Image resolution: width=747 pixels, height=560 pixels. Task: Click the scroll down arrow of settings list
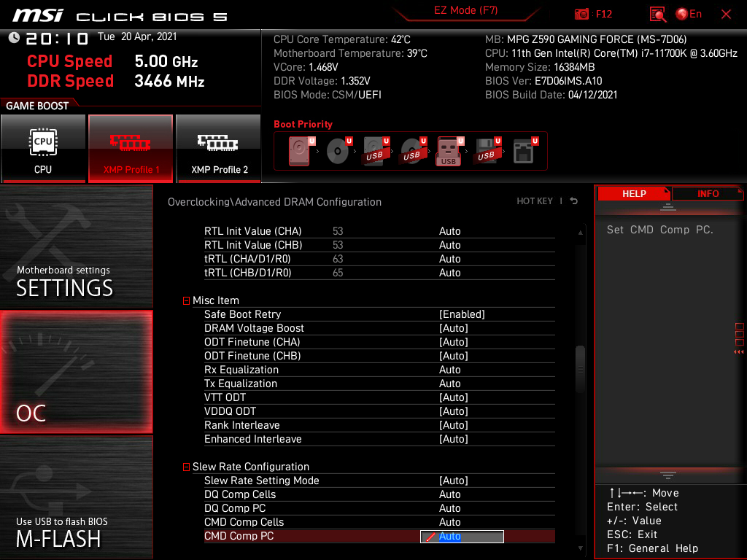(x=580, y=548)
